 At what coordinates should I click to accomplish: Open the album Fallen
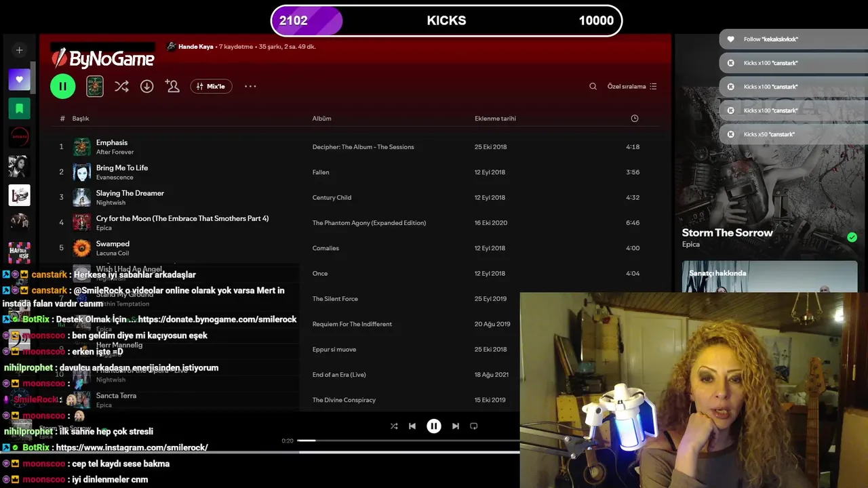tap(321, 172)
